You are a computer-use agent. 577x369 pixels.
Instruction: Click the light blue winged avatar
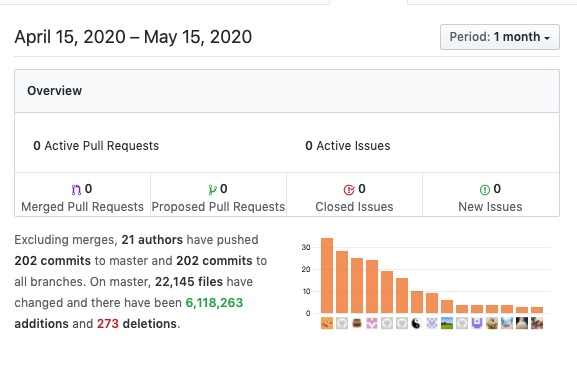click(x=507, y=323)
